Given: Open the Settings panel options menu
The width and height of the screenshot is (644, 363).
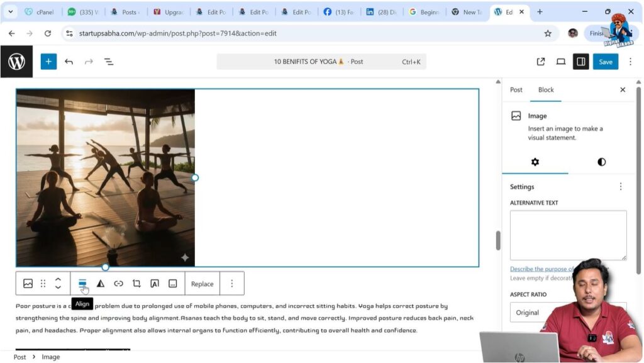Looking at the screenshot, I should click(x=621, y=186).
